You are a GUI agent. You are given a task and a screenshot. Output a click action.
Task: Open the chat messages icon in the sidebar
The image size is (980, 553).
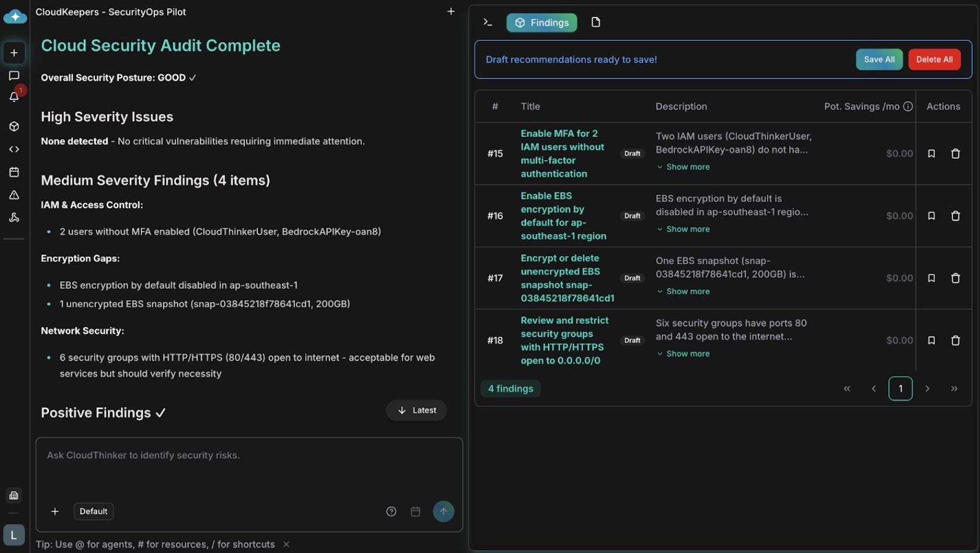[x=14, y=75]
